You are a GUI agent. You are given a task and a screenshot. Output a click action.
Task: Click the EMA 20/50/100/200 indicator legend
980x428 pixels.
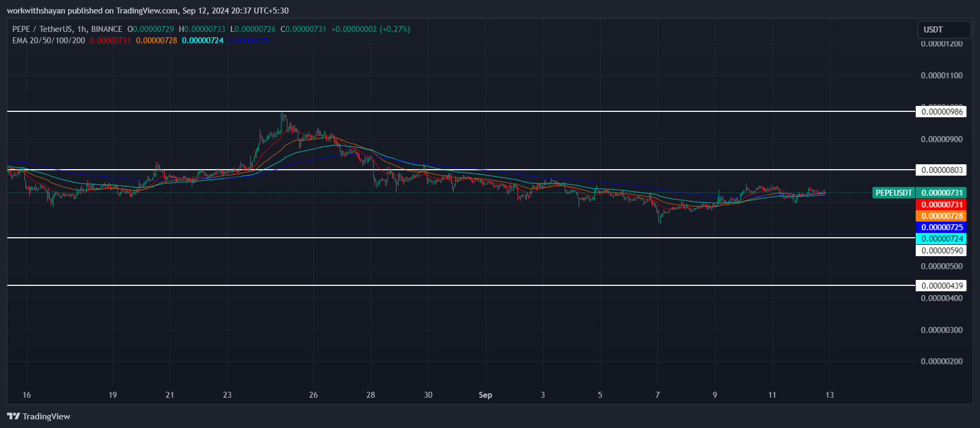click(49, 41)
